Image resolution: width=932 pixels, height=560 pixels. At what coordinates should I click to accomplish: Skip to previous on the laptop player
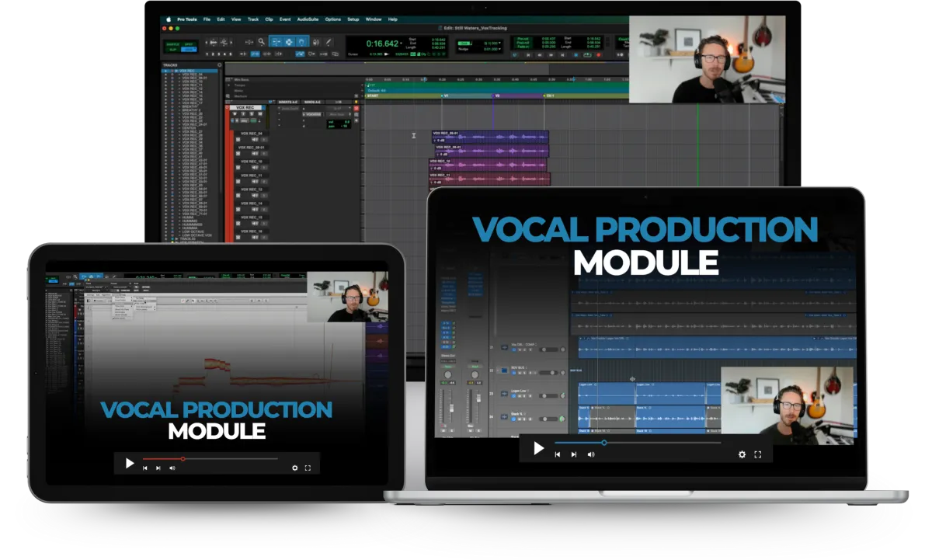click(557, 454)
